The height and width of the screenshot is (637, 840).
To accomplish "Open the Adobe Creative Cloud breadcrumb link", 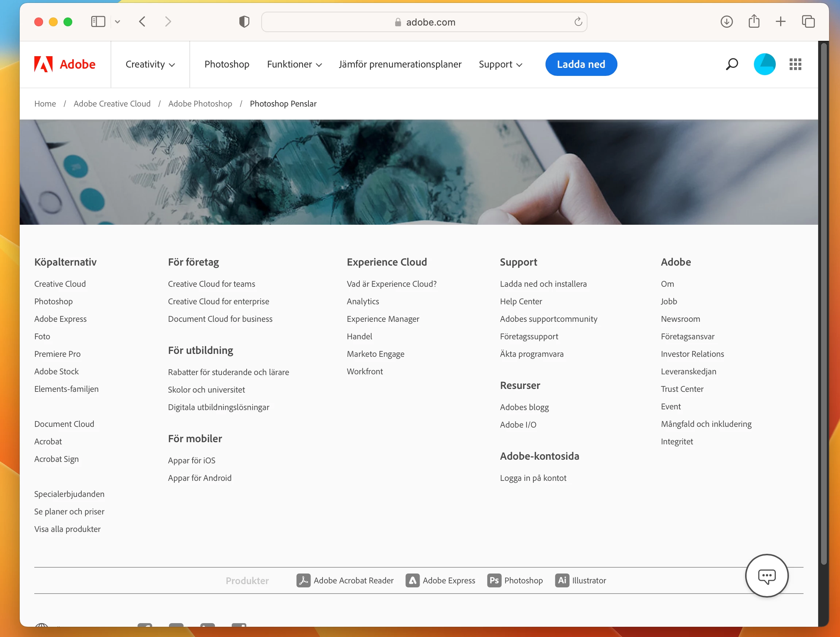I will (x=112, y=104).
